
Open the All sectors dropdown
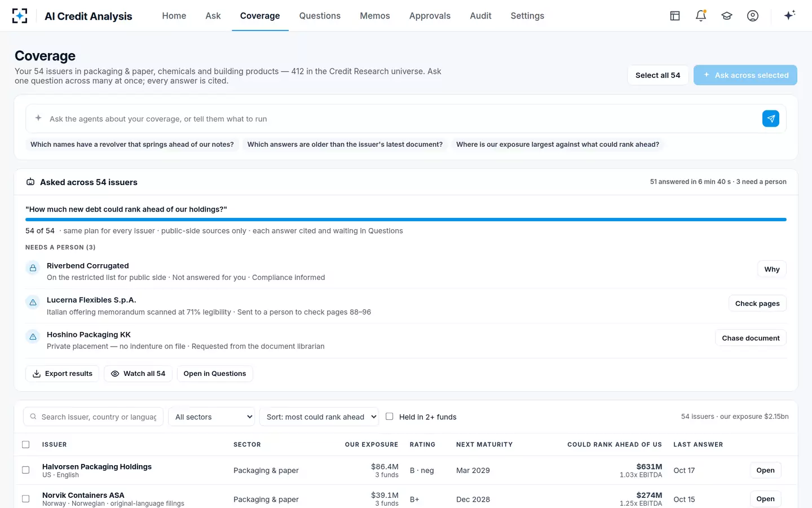[211, 417]
